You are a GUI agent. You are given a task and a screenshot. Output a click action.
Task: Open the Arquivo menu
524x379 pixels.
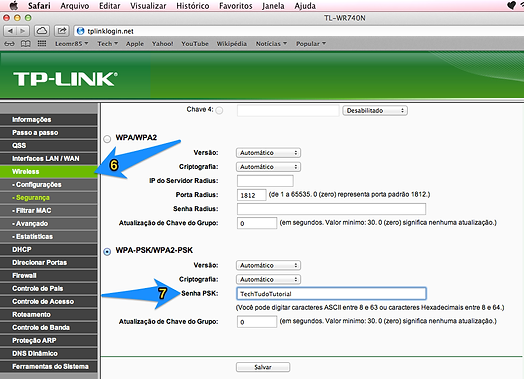75,6
